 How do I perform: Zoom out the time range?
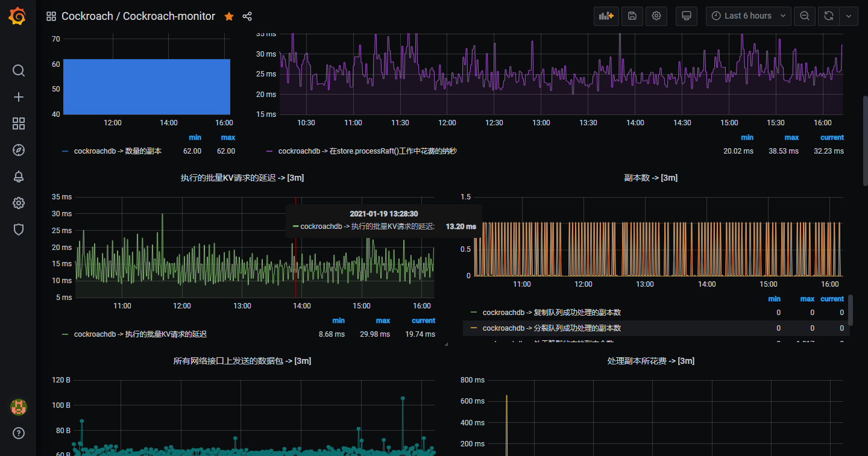coord(805,16)
